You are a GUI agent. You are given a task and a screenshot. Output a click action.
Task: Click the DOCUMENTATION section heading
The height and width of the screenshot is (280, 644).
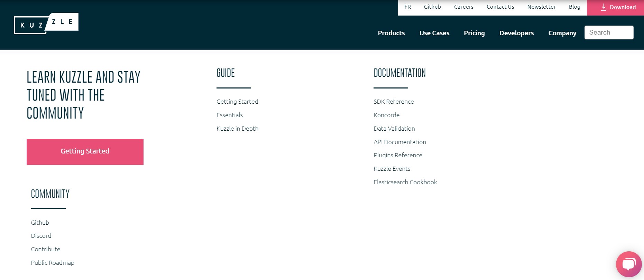(x=399, y=73)
